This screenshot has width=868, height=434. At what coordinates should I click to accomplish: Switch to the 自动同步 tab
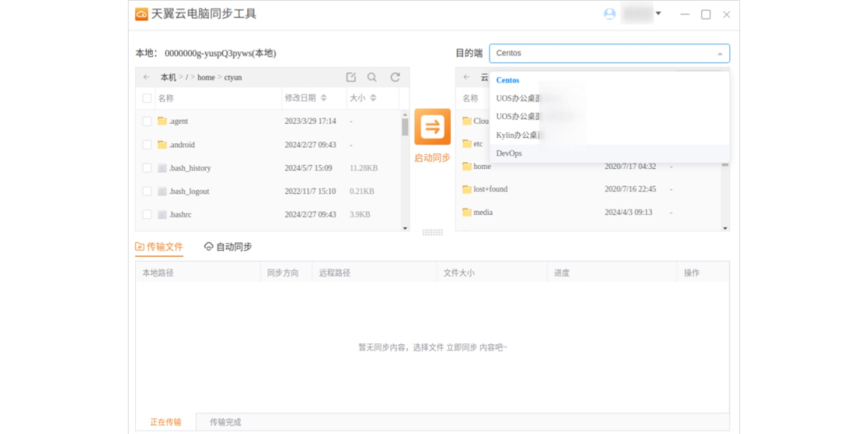(228, 247)
